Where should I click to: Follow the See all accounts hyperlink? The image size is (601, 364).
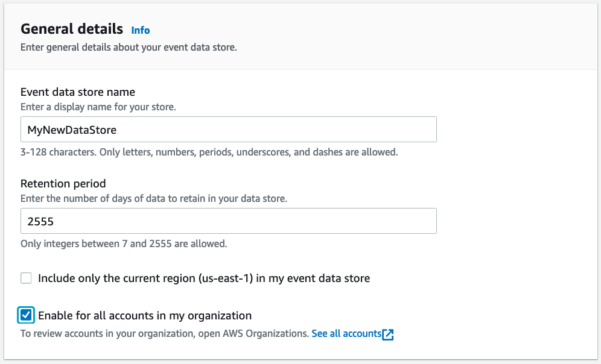(x=346, y=333)
